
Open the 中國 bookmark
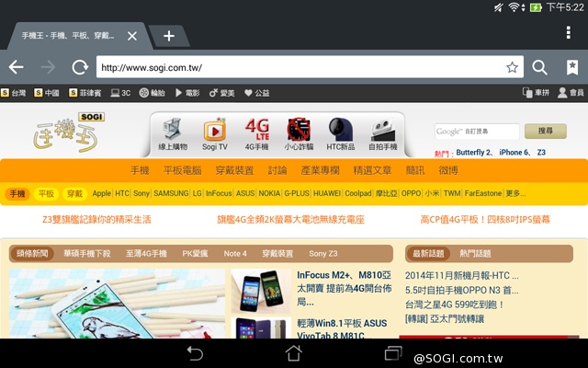point(47,93)
